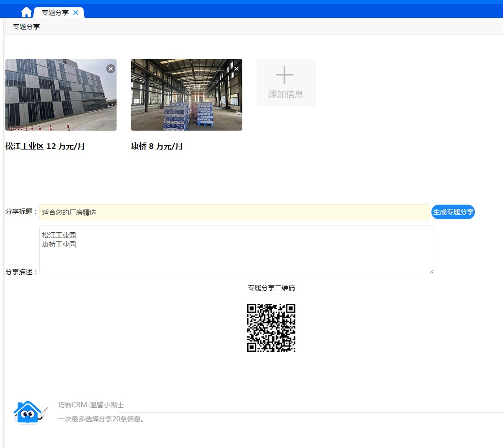The height and width of the screenshot is (448, 503).
Task: Select the title 康桥 8 万元/月
Action: click(x=157, y=146)
